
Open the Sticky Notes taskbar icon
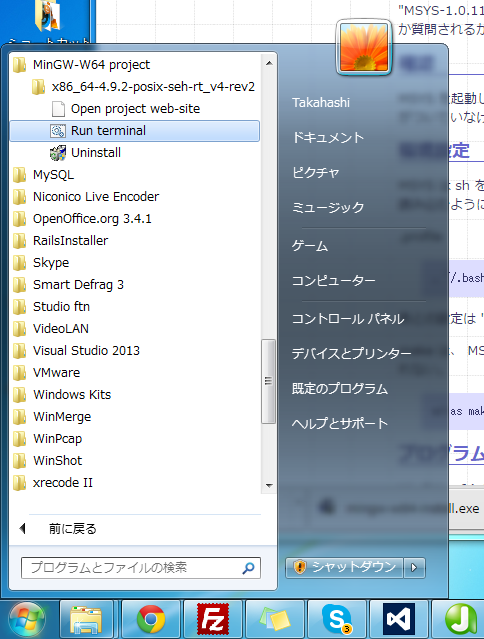tap(275, 619)
